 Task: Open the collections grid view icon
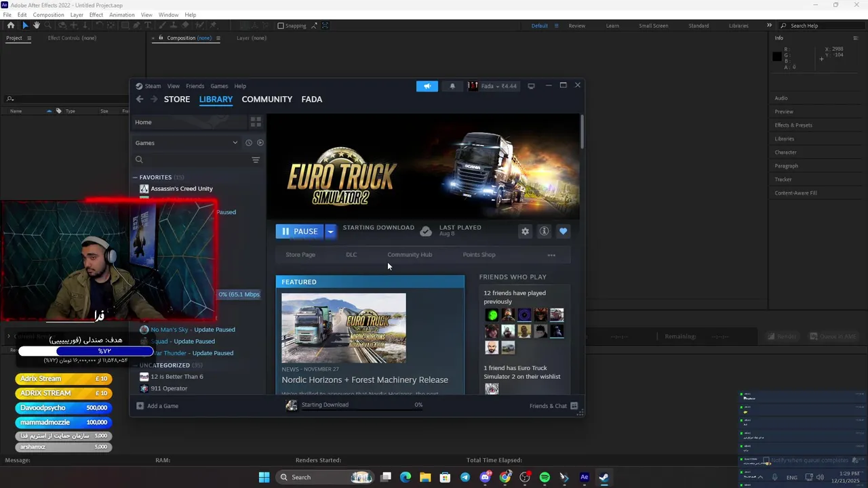tap(256, 122)
